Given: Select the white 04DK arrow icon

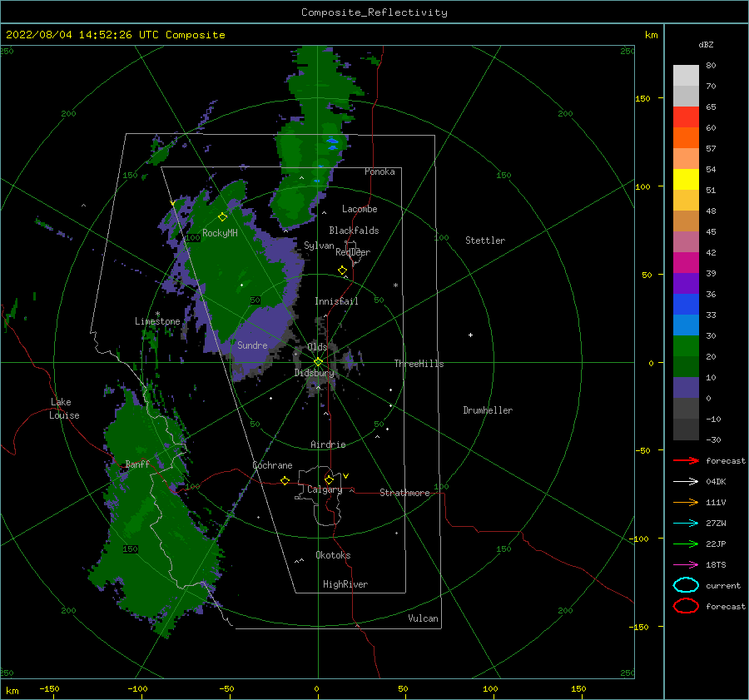Looking at the screenshot, I should [x=686, y=482].
